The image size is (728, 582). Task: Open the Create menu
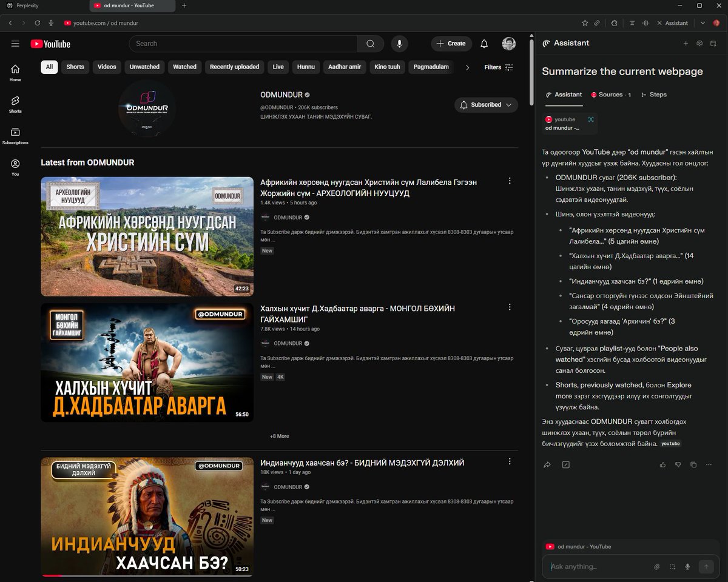click(451, 44)
